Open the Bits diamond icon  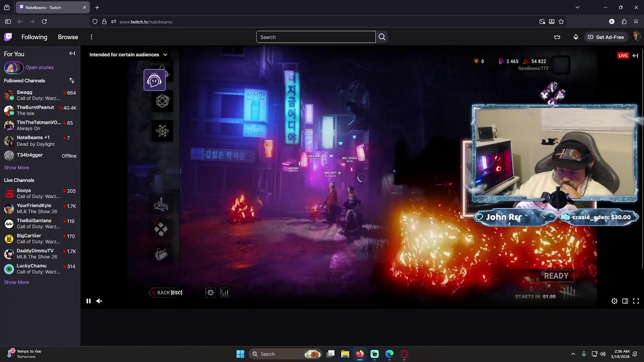pos(576,37)
